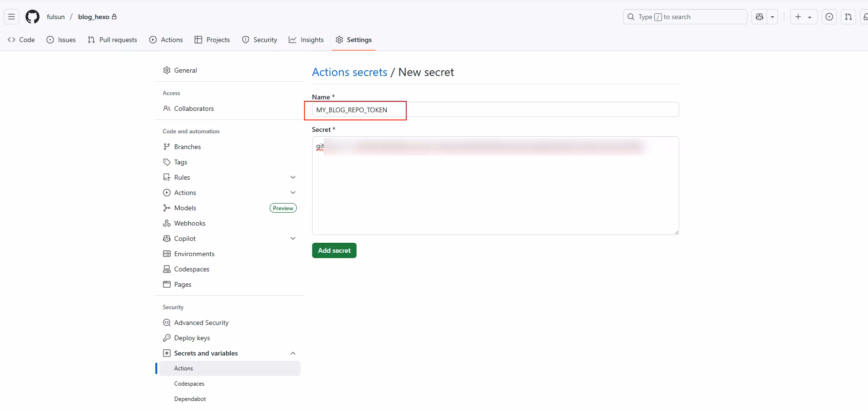Open the Copilot chat icon in header

click(x=759, y=17)
